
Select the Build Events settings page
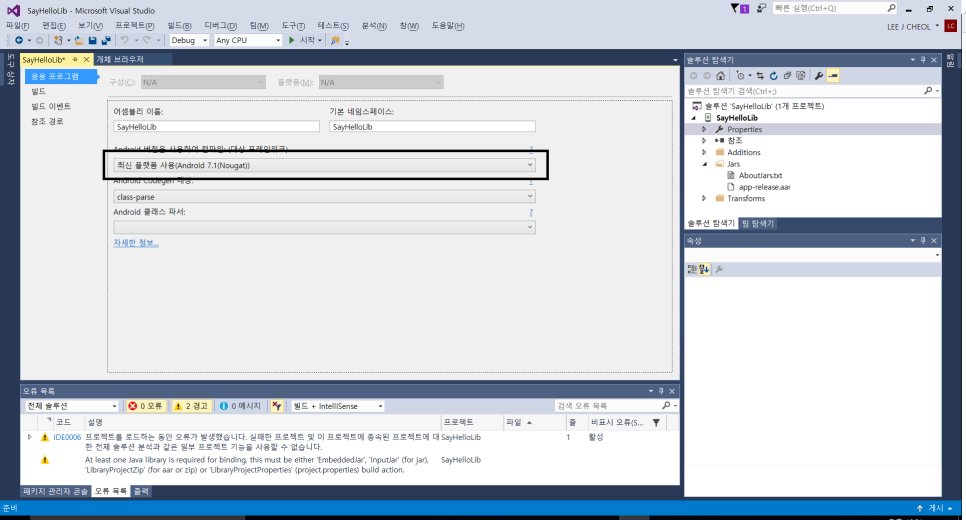pyautogui.click(x=51, y=107)
